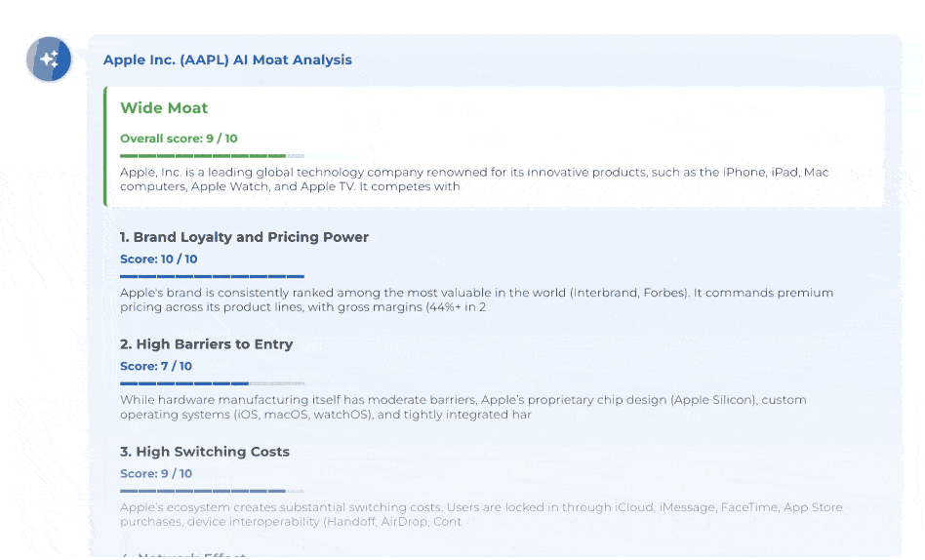
Task: Click the Apple Inc. (AAPL) AI Moat Analysis title
Action: pyautogui.click(x=227, y=60)
